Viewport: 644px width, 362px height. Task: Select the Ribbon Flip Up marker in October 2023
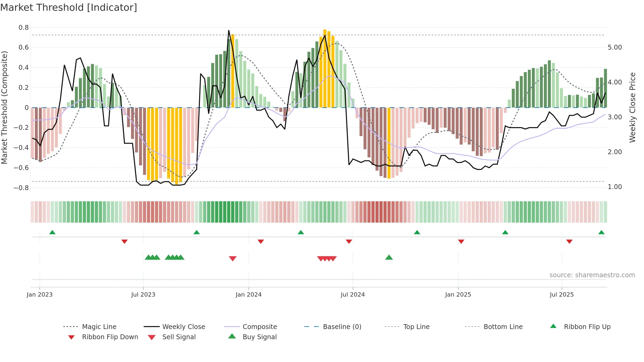click(197, 232)
